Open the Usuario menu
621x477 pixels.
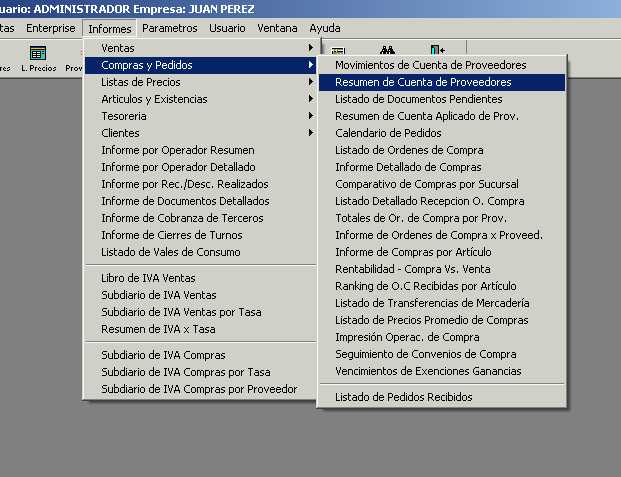click(227, 28)
